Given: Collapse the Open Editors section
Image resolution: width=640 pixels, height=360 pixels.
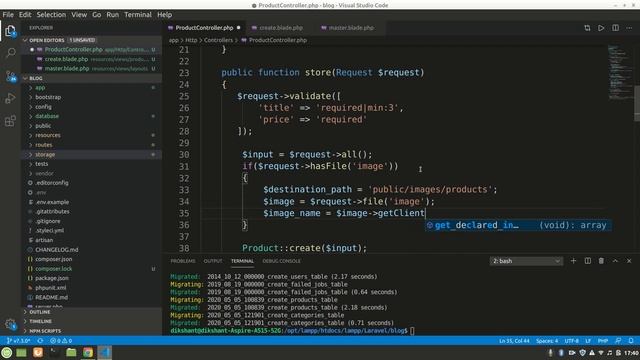Looking at the screenshot, I should click(92, 40).
